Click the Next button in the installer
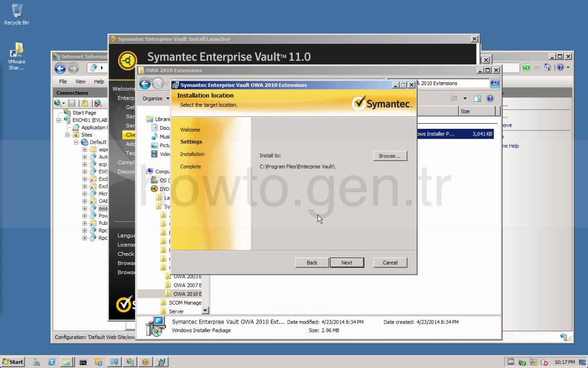Viewport: 588px width, 368px height. [x=347, y=263]
